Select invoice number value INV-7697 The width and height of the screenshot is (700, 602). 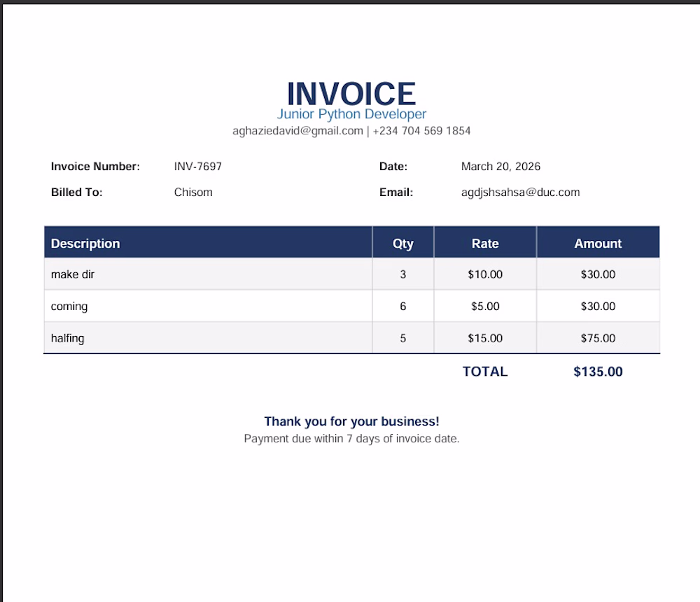pos(198,167)
